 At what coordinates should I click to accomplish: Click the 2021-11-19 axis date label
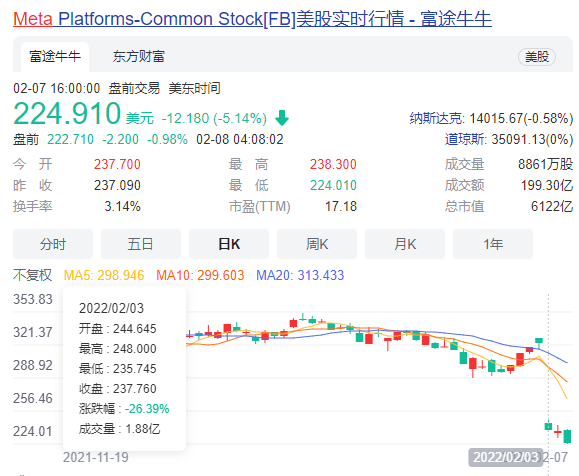point(96,457)
